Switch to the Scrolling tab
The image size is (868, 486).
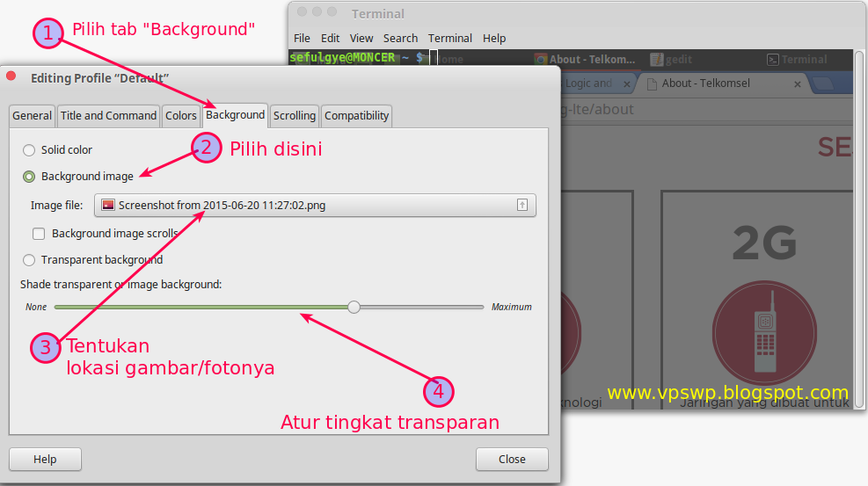pos(295,116)
